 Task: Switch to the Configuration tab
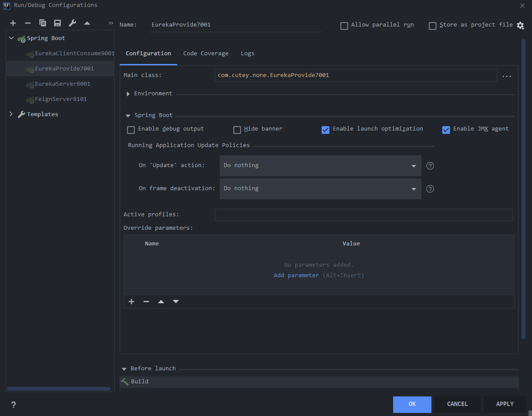[x=148, y=54]
